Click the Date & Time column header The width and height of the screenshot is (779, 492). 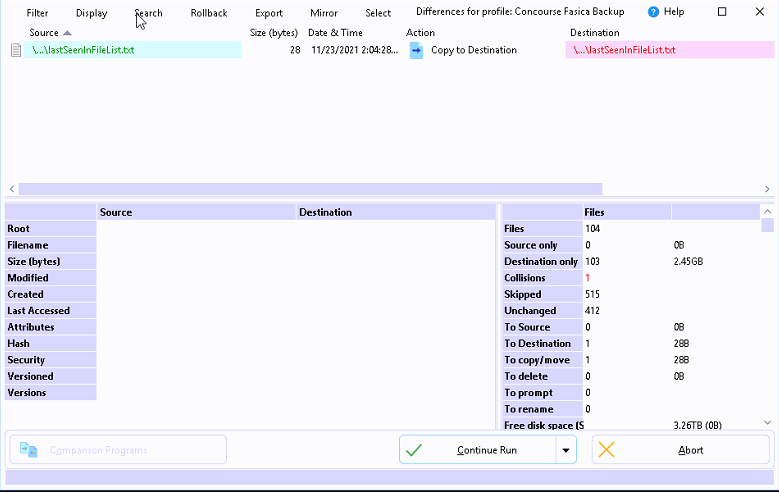[335, 33]
